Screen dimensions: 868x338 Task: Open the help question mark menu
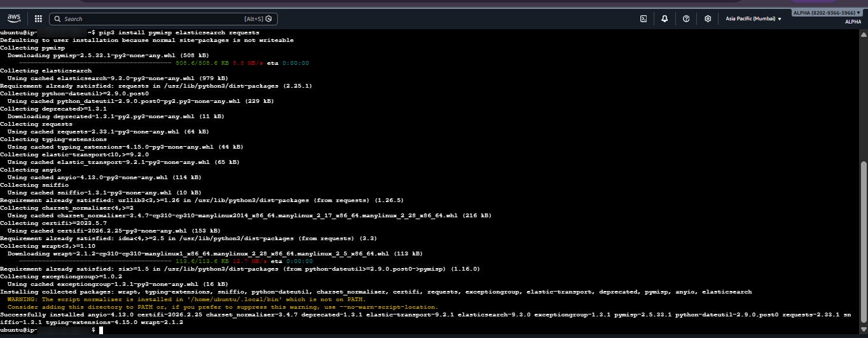[x=686, y=19]
